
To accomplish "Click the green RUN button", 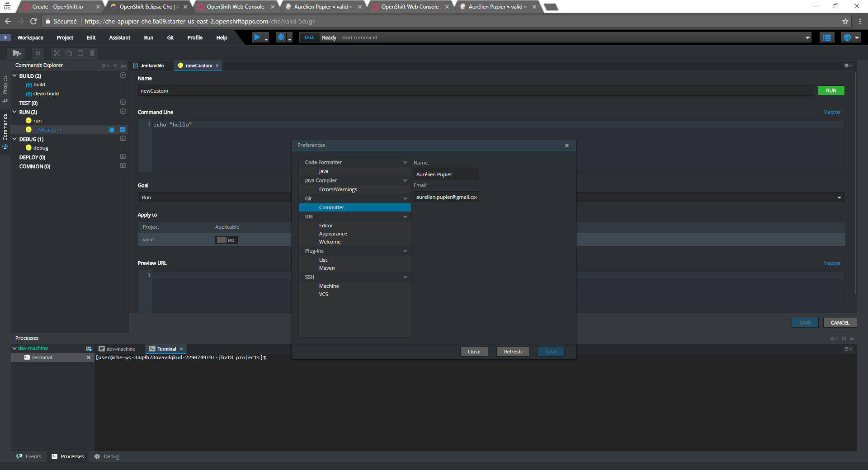I will click(831, 90).
